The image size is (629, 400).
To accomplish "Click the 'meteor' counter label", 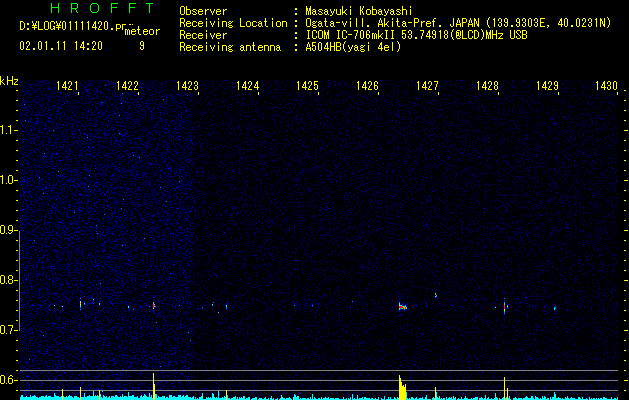I will coord(142,31).
